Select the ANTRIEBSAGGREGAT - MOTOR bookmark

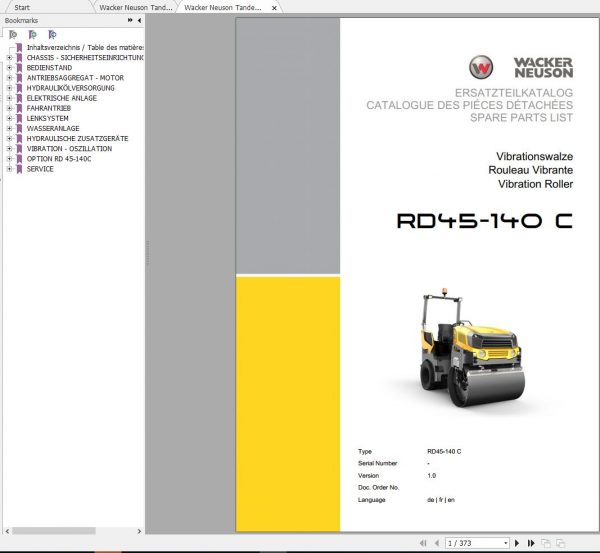coord(75,78)
